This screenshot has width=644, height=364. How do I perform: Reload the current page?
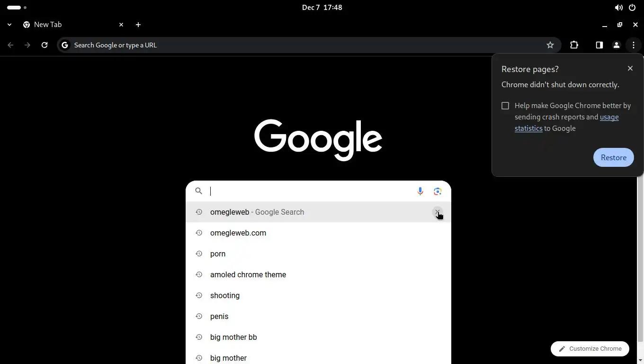tap(45, 45)
